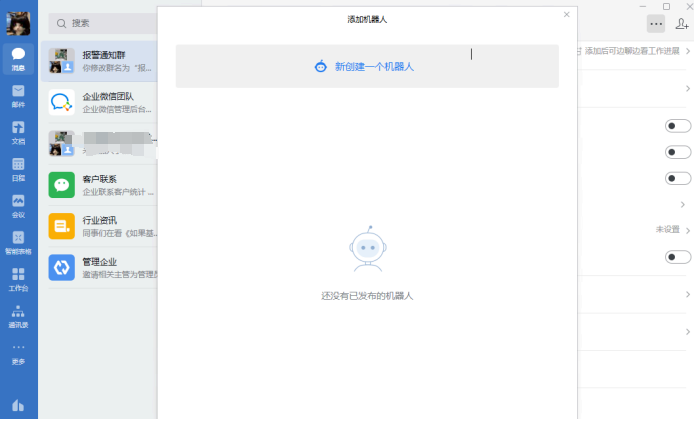Open the 日程 (Calendar) sidebar icon
Screen dimensions: 700x422
tap(18, 167)
